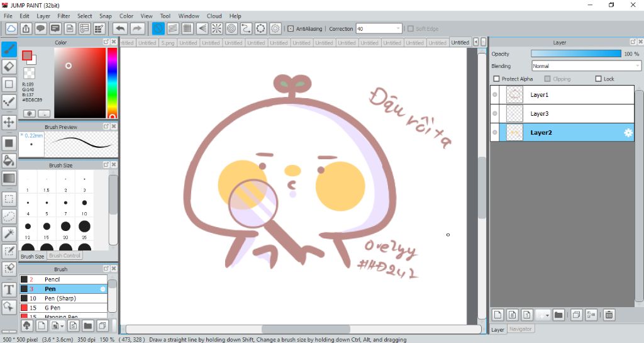
Task: Select the Pen (Sharp) brush
Action: [x=64, y=298]
